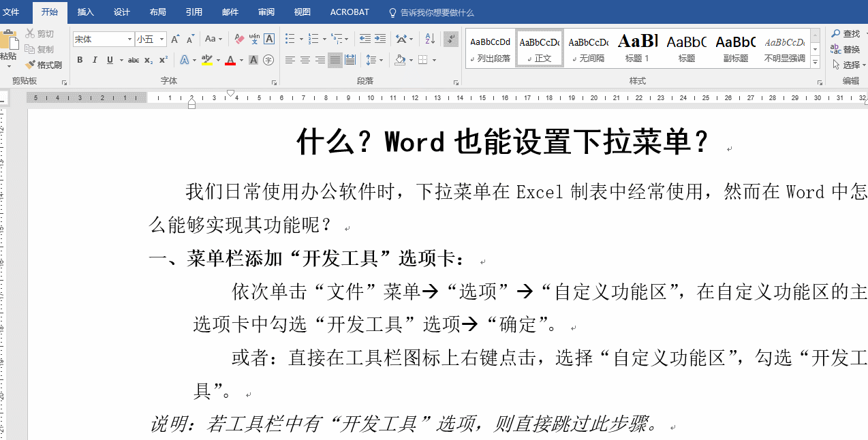Image resolution: width=868 pixels, height=440 pixels.
Task: Switch to the ACROBAT tab
Action: [x=350, y=12]
